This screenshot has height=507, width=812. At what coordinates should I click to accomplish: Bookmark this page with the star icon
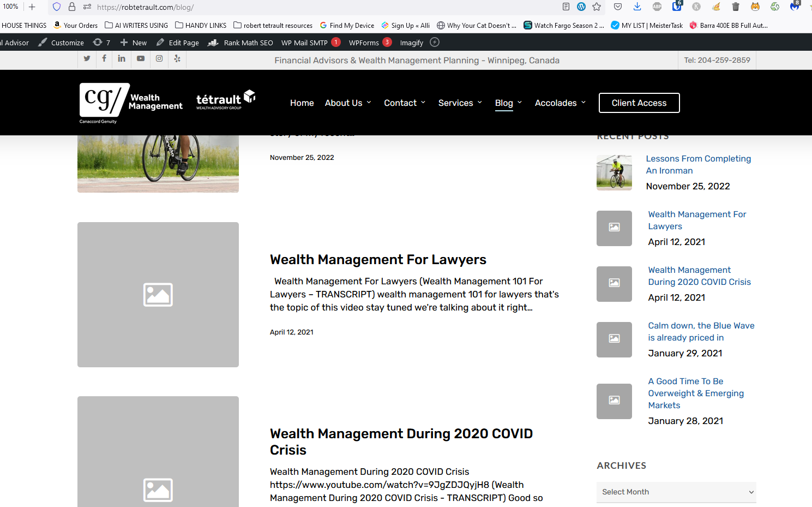coord(597,7)
